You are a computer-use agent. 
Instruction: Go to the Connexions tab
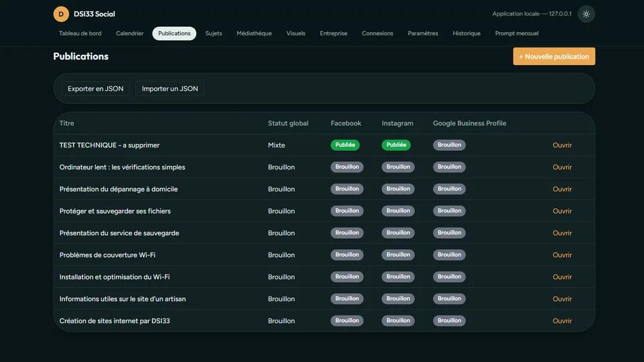(377, 33)
